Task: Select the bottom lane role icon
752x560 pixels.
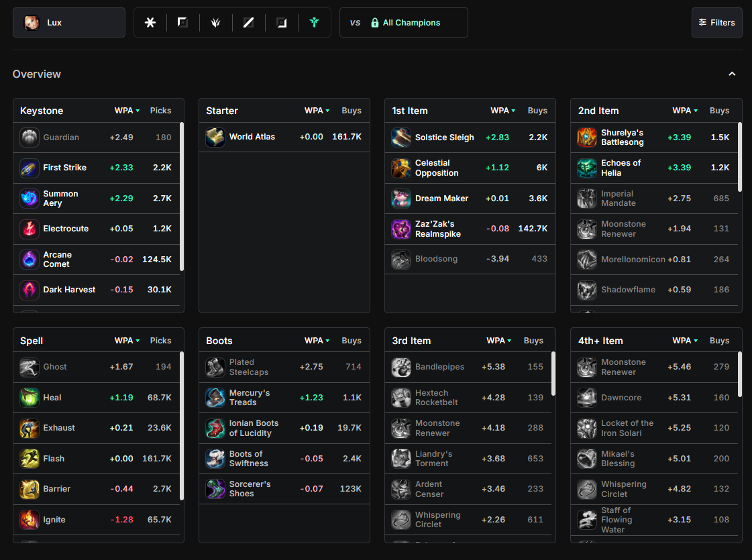Action: (x=282, y=23)
